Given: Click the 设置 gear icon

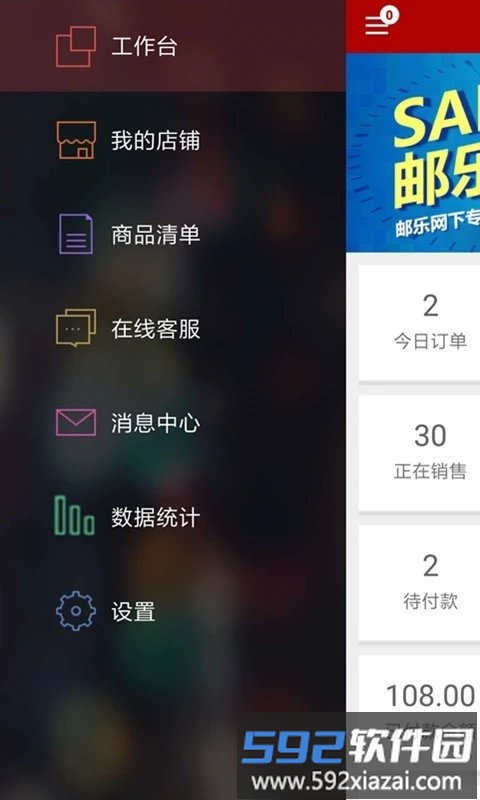Looking at the screenshot, I should [75, 611].
